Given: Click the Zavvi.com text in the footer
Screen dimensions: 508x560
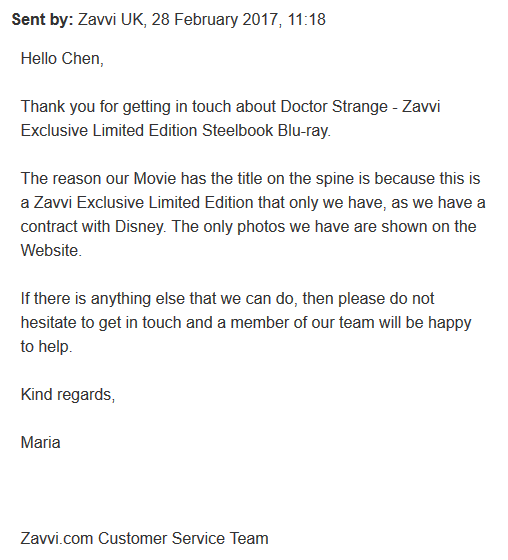Looking at the screenshot, I should 57,538.
